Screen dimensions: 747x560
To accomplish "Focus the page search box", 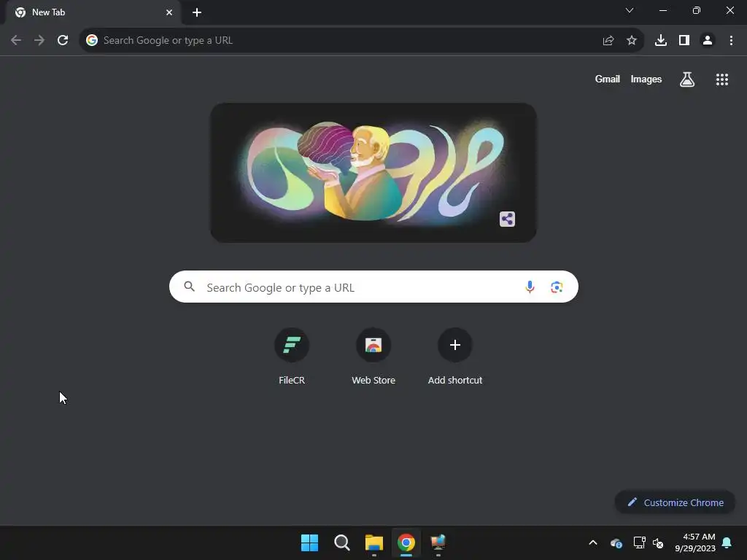I will [373, 287].
